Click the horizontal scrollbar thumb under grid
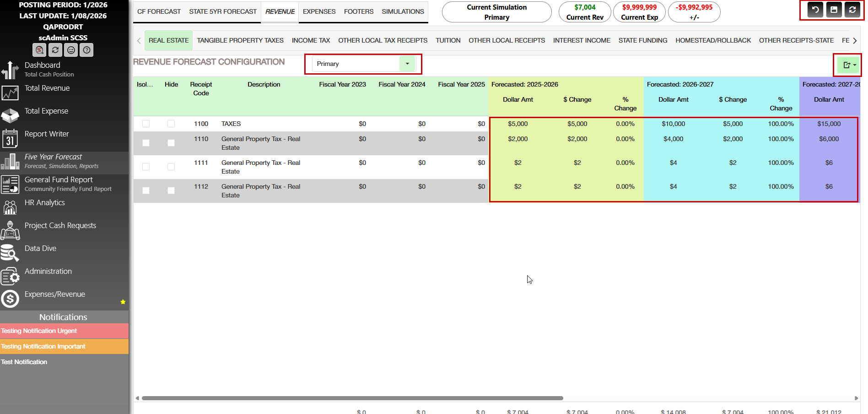 click(352, 398)
